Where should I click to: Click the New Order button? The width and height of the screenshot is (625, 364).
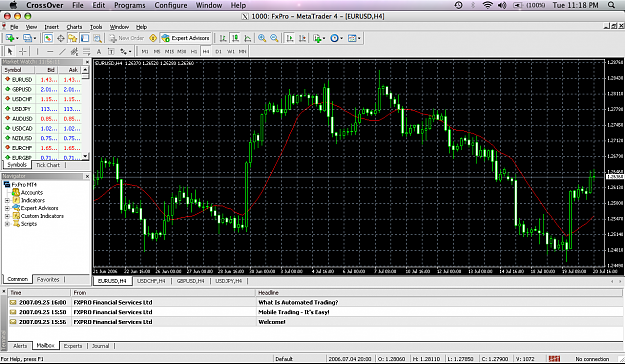click(126, 38)
